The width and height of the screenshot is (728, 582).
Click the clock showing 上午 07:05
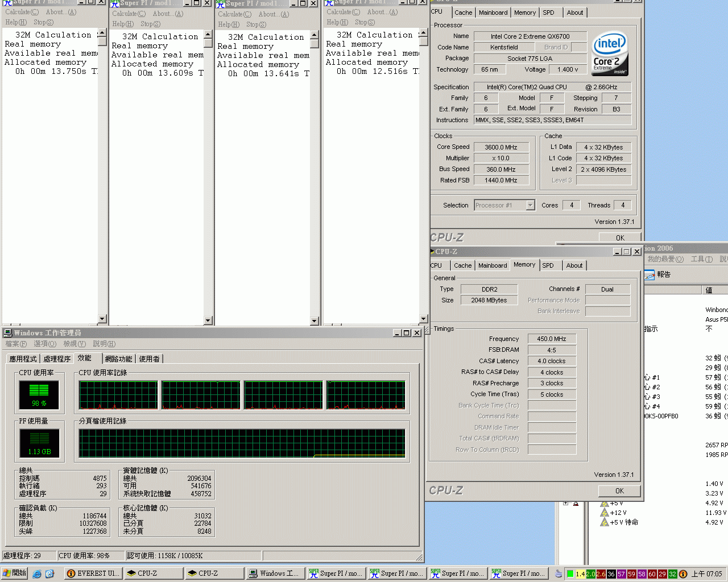pos(707,574)
